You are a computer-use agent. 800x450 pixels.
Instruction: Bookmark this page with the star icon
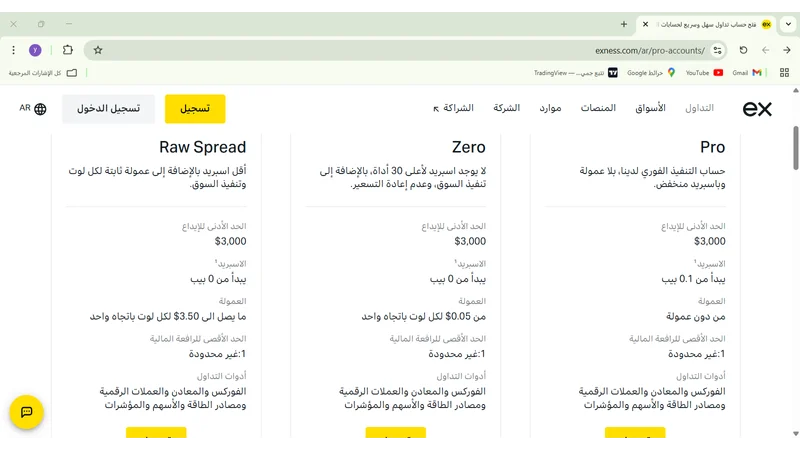point(98,50)
